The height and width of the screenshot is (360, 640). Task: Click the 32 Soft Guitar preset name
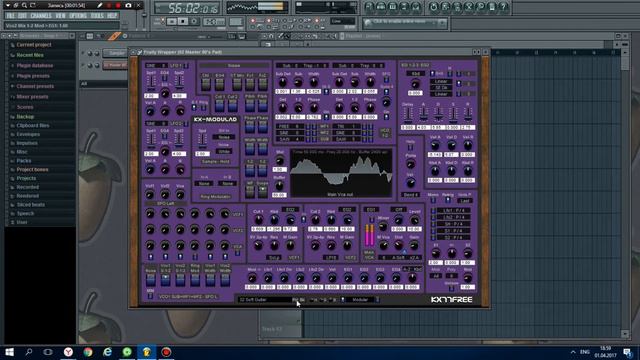pos(264,300)
